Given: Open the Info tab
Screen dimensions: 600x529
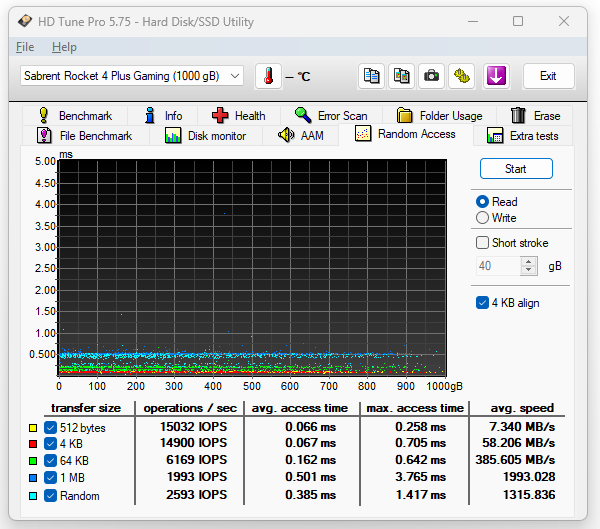Looking at the screenshot, I should click(163, 116).
